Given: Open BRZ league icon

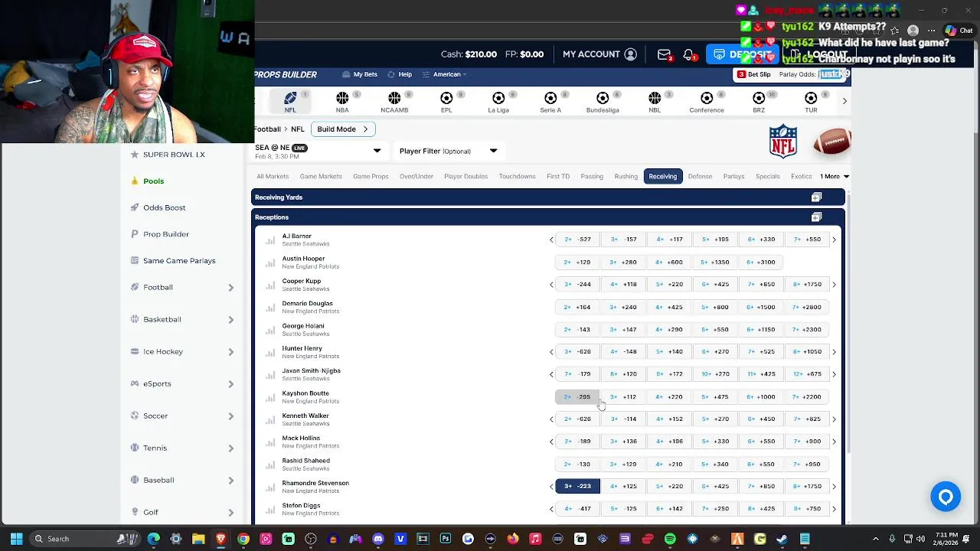Looking at the screenshot, I should (x=759, y=102).
